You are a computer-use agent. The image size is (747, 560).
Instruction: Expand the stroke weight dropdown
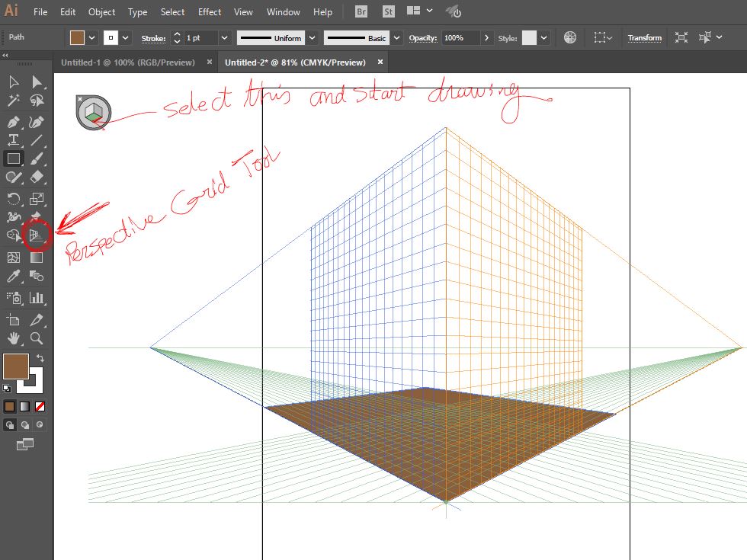(224, 37)
